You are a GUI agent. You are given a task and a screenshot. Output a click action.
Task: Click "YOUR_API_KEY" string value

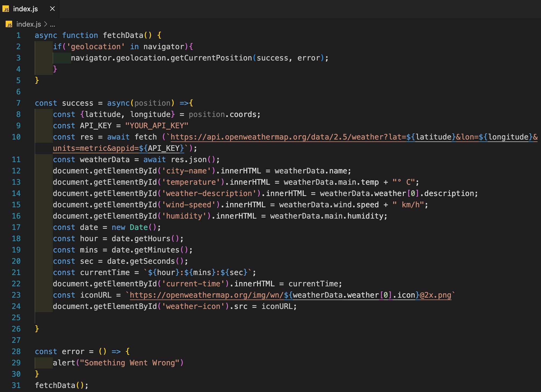tap(157, 126)
